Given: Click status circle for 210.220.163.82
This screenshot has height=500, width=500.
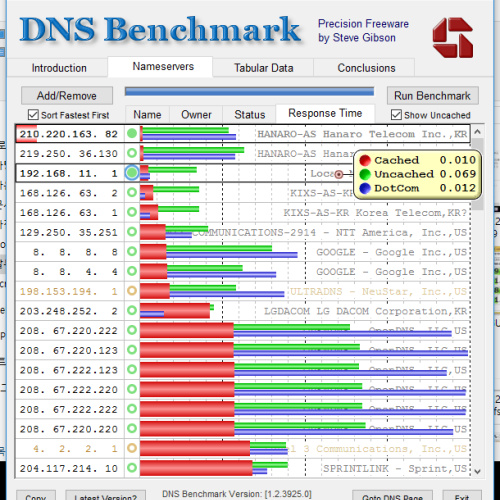Looking at the screenshot, I should [x=132, y=134].
